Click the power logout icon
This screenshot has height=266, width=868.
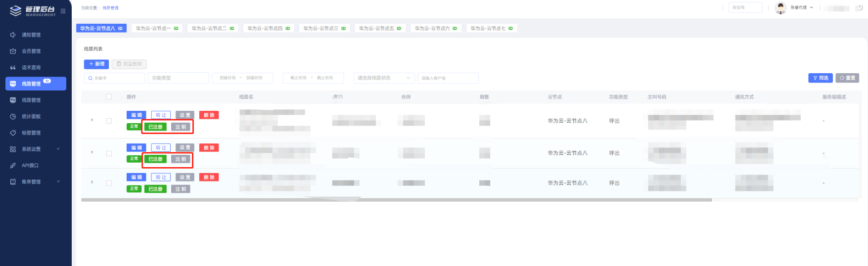(860, 8)
